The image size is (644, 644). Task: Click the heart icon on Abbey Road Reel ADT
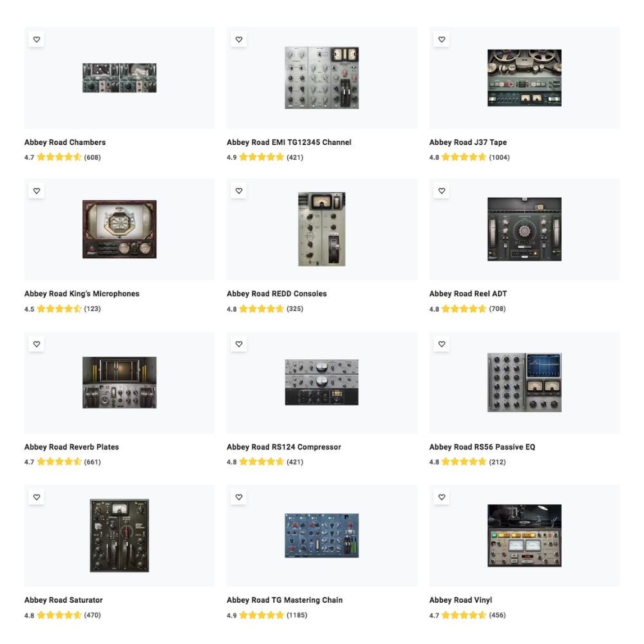(x=442, y=191)
